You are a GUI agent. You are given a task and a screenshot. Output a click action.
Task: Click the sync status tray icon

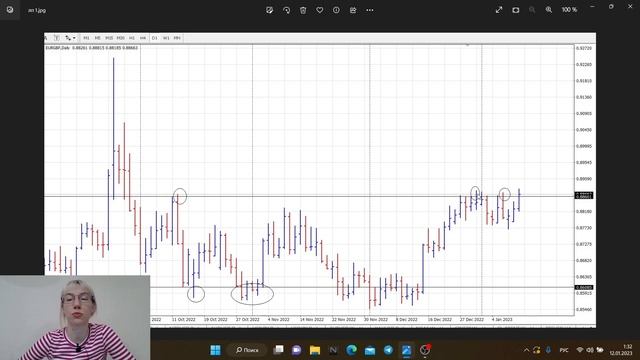tap(537, 350)
